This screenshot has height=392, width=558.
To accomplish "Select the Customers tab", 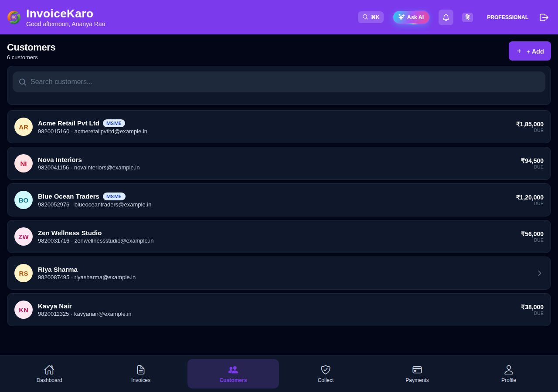I will click(x=233, y=374).
